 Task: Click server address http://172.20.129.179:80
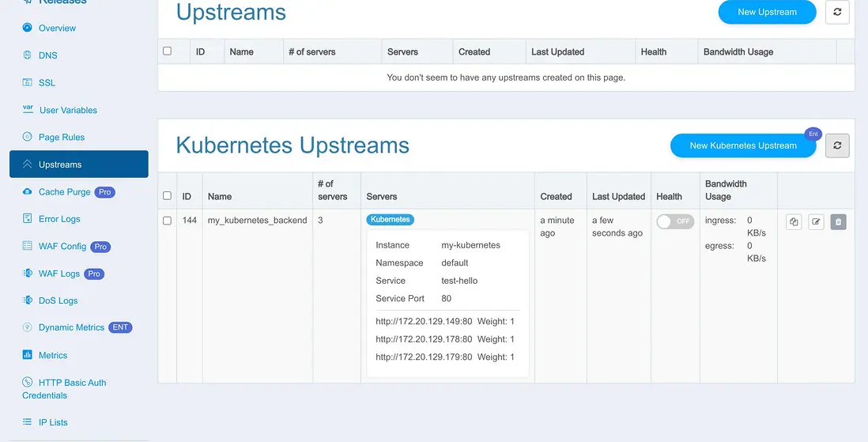point(424,357)
